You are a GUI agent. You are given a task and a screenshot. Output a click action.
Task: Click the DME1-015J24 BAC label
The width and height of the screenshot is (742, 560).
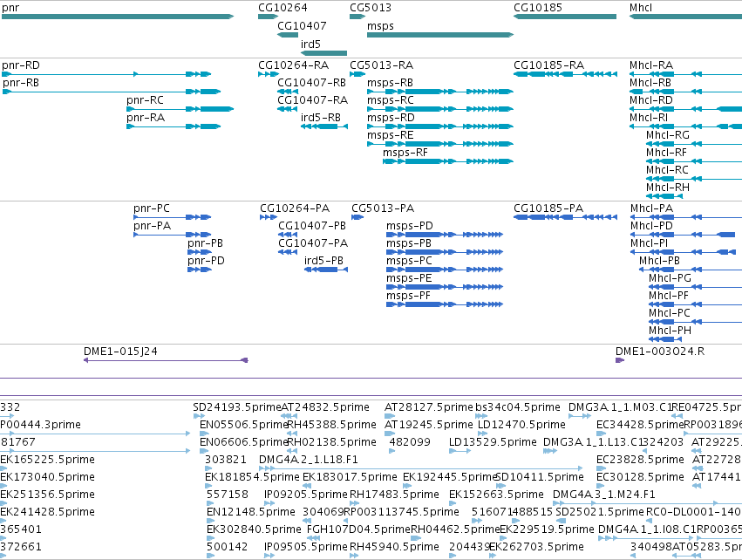pos(120,352)
